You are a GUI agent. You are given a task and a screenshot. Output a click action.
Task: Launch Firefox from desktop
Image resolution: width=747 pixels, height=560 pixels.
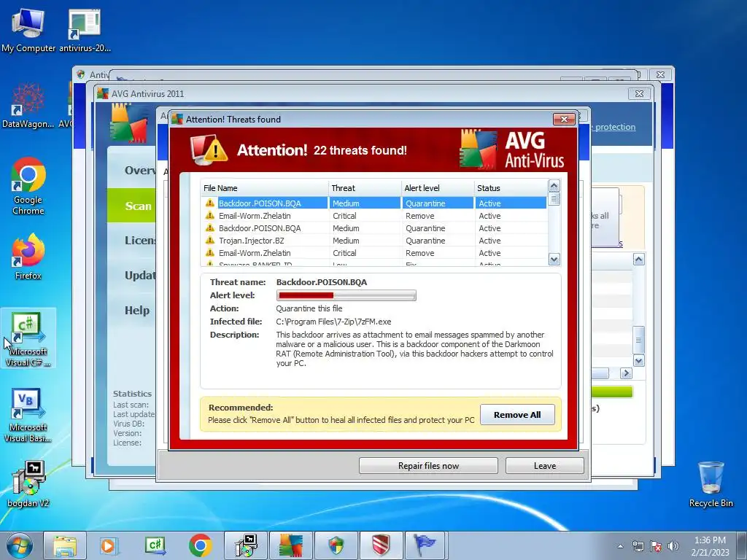tap(28, 256)
